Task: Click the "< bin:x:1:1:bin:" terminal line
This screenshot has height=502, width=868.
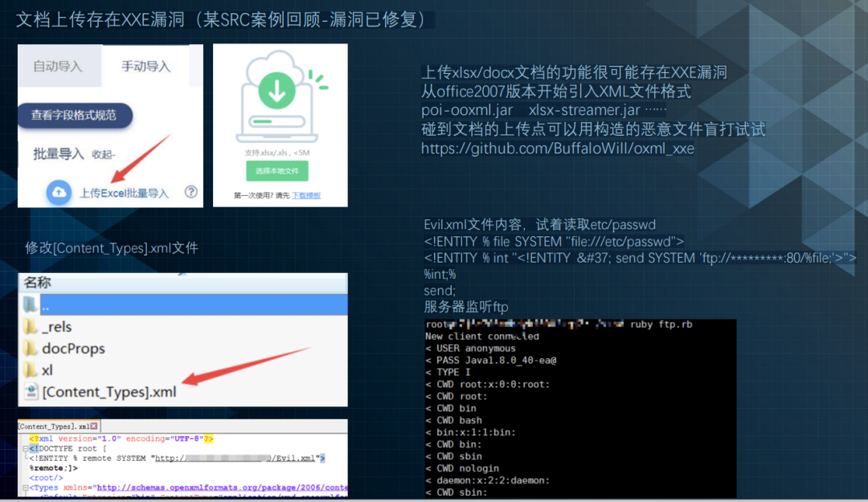Action: [470, 433]
